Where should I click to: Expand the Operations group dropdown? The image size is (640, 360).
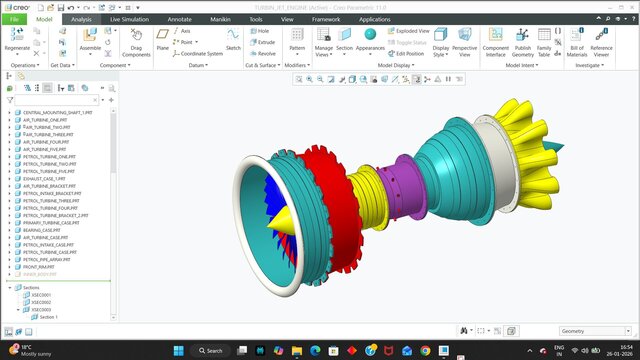point(25,65)
